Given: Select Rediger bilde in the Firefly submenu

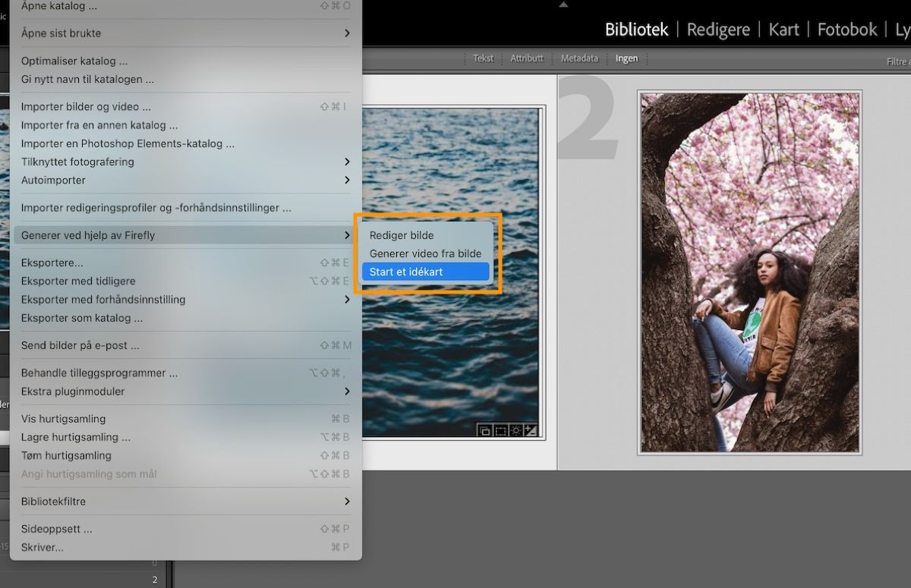Looking at the screenshot, I should [x=425, y=235].
